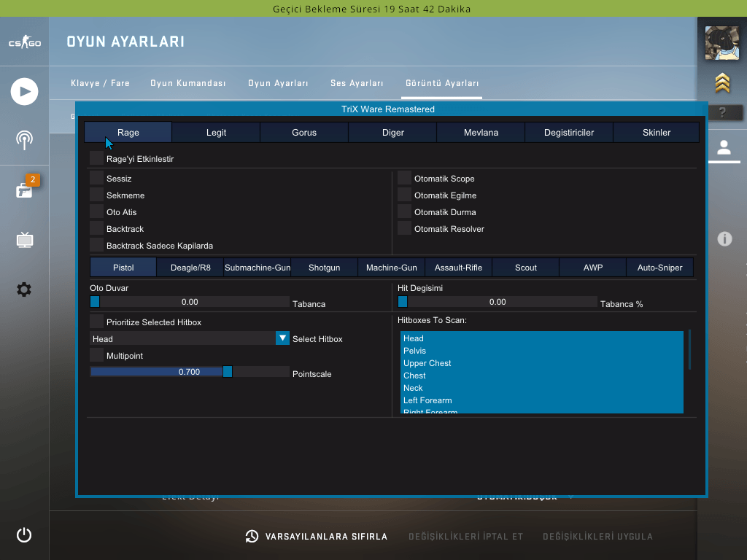Viewport: 747px width, 560px height.
Task: Select the Auto-Sniper tab
Action: coord(659,267)
